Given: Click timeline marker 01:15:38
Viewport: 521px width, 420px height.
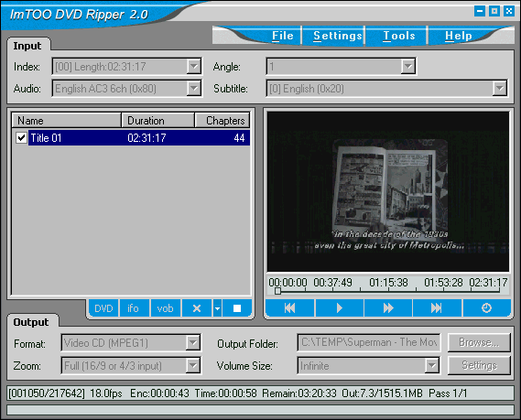Looking at the screenshot, I should 388,283.
